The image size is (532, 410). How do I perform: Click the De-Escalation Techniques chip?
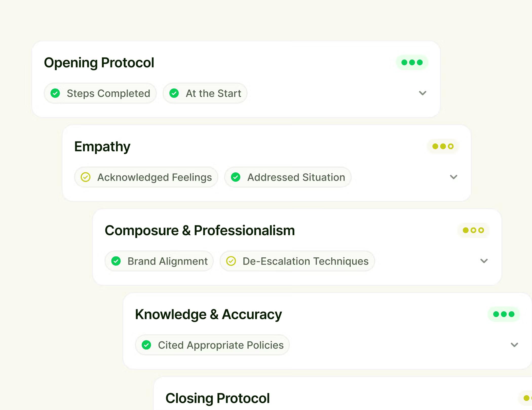point(297,261)
